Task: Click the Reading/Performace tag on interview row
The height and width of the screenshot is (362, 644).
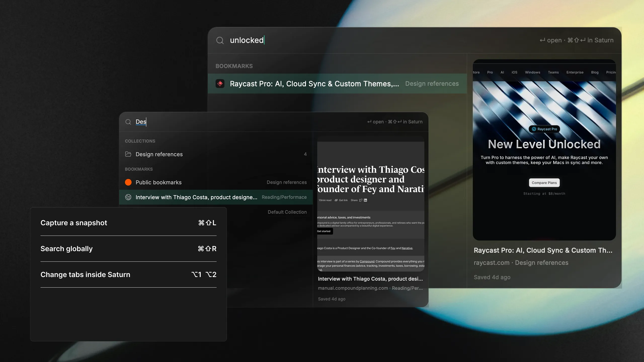Action: point(284,197)
